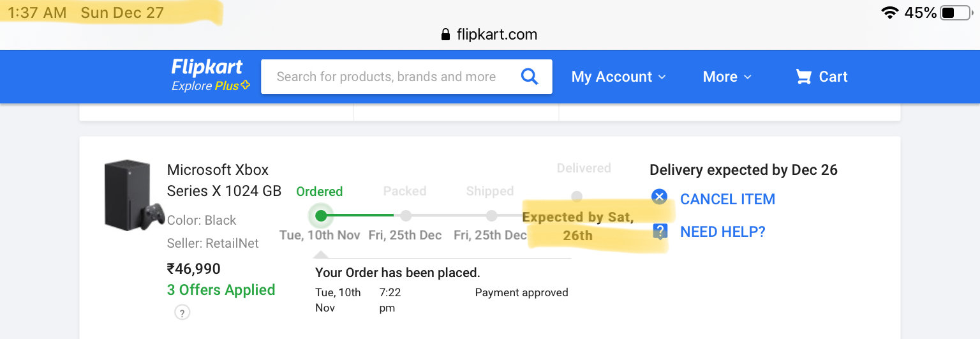Select the Packed step marker
This screenshot has height=339, width=980.
(x=406, y=216)
